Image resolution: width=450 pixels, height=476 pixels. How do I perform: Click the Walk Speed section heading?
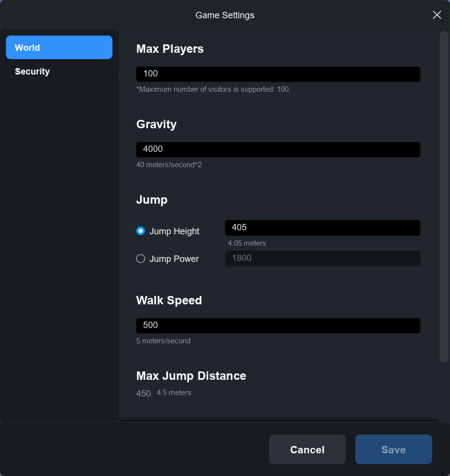point(169,300)
